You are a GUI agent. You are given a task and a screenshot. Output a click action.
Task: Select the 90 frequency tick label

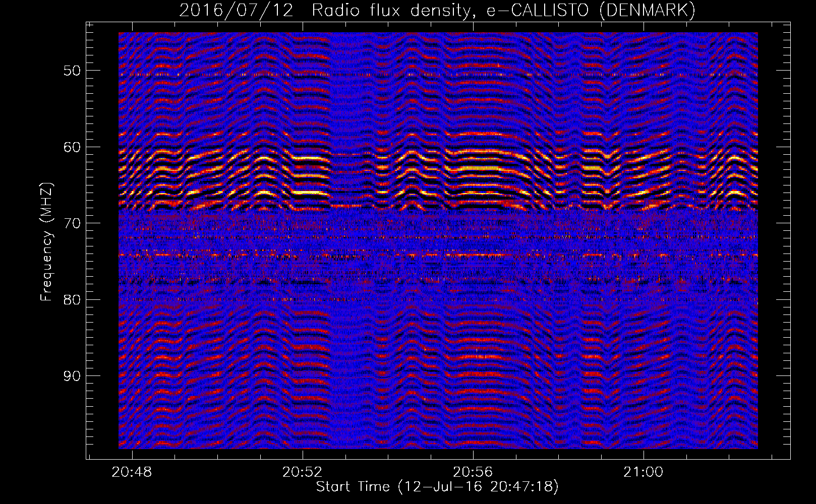72,376
